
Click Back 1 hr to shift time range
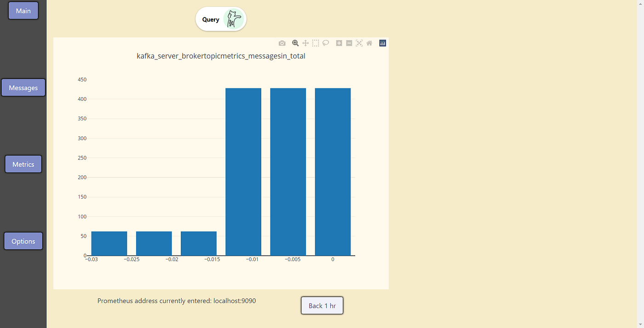point(322,305)
